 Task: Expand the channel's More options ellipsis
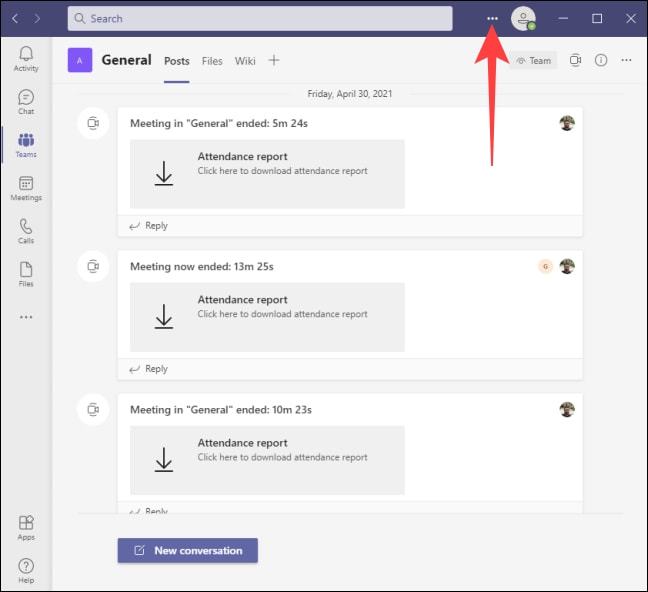click(626, 60)
